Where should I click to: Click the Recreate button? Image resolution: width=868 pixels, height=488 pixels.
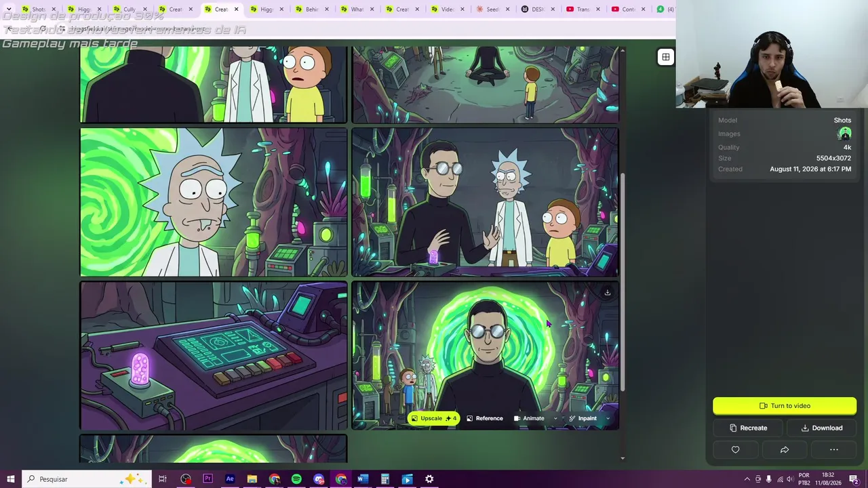[x=748, y=428]
